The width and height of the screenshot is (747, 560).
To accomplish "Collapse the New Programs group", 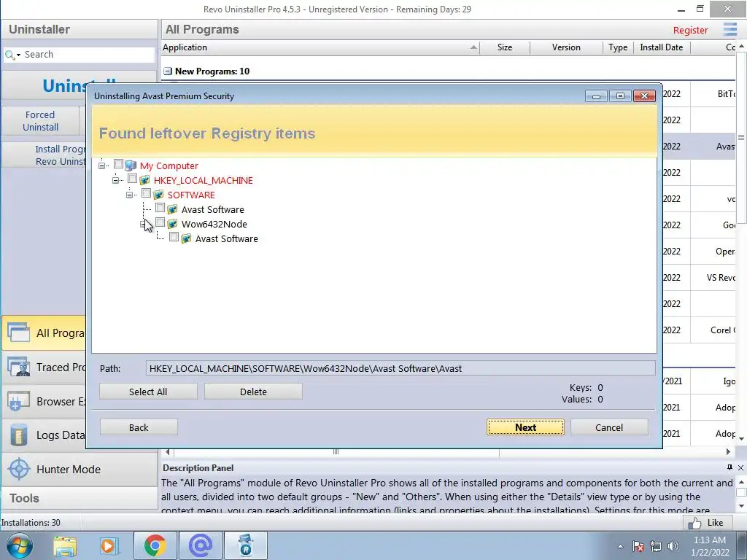I will click(168, 71).
